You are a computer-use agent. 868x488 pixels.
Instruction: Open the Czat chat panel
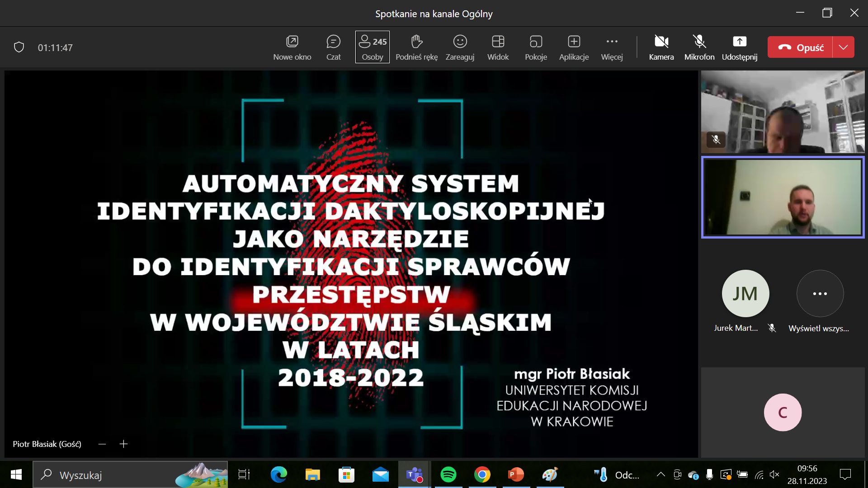click(333, 47)
